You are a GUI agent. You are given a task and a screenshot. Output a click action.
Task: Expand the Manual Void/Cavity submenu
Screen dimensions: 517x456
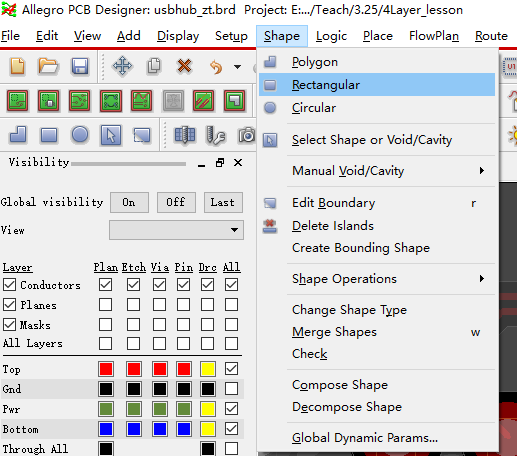click(x=377, y=171)
